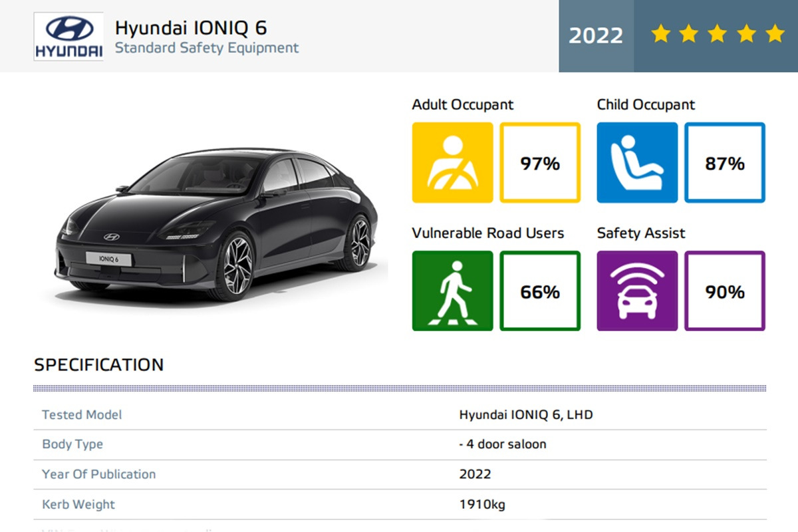This screenshot has width=798, height=532.
Task: Click the purple Safety Assist car icon
Action: [x=637, y=291]
